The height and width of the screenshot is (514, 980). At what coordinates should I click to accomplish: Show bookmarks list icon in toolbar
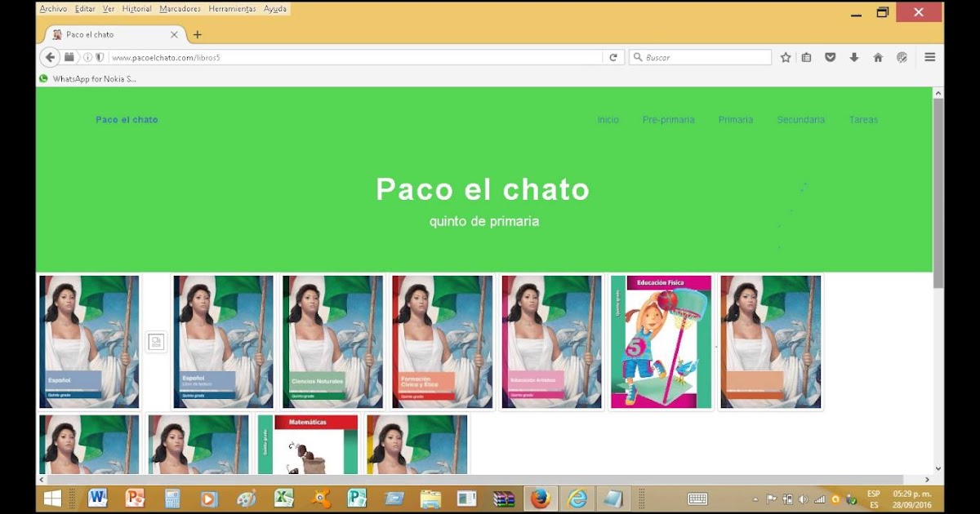tap(807, 57)
